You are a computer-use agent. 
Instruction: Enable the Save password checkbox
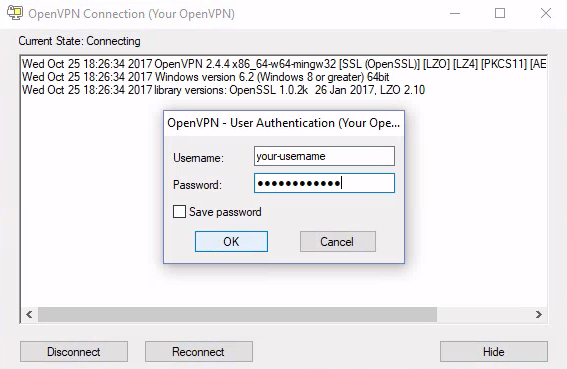coord(179,212)
